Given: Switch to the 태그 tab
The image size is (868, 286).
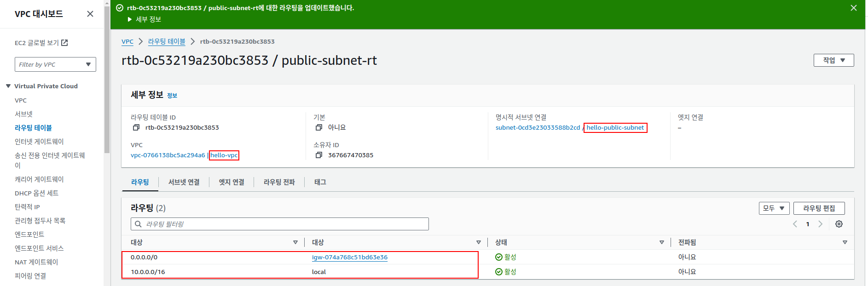Looking at the screenshot, I should (320, 182).
